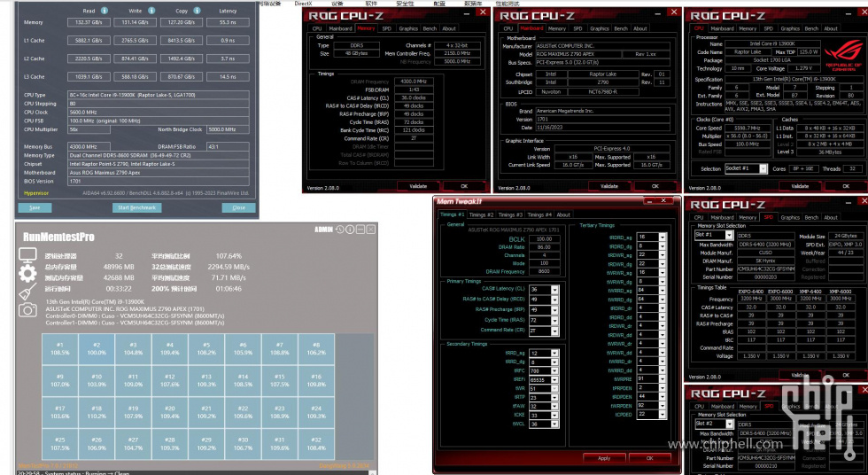868x475 pixels.
Task: Open Graphics tab in CPU-Z Processor window
Action: coord(790,28)
